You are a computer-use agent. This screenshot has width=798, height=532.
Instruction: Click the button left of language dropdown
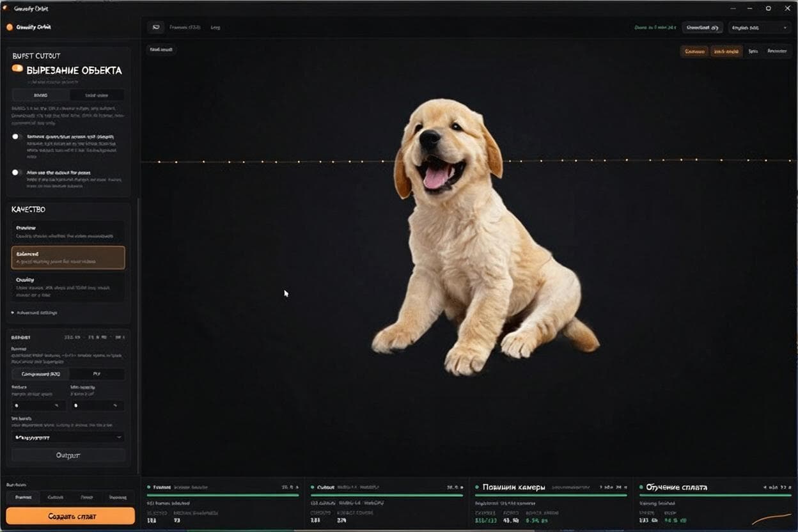tap(703, 27)
